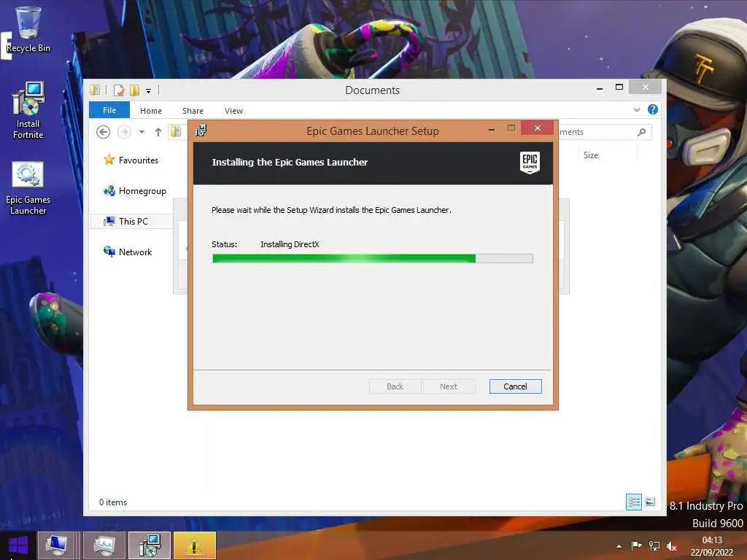Maximize the Documents window
The width and height of the screenshot is (747, 560).
click(619, 87)
